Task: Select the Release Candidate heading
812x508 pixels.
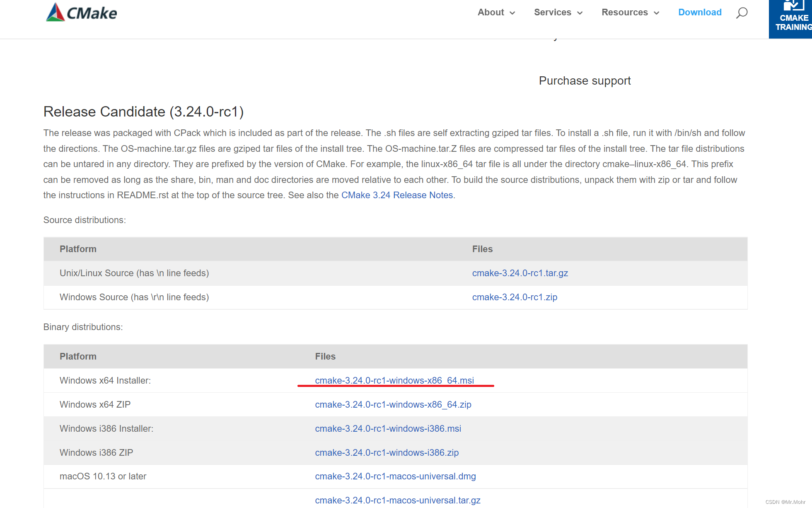Action: (144, 112)
